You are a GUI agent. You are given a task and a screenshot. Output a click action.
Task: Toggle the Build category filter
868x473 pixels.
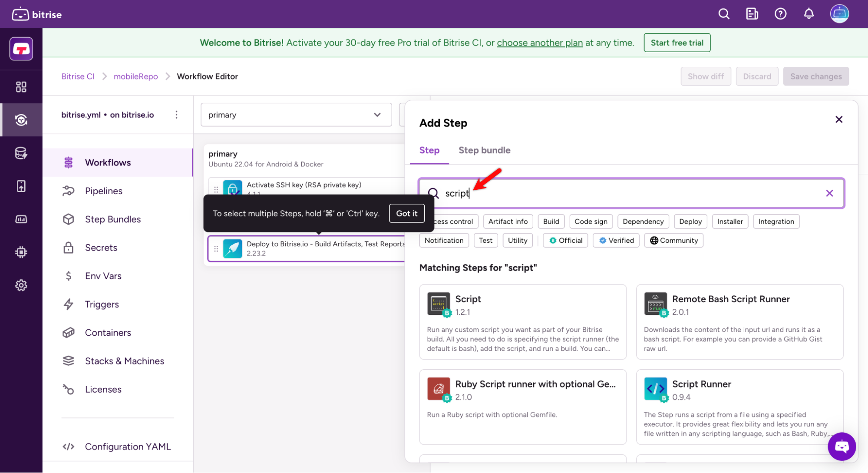551,222
